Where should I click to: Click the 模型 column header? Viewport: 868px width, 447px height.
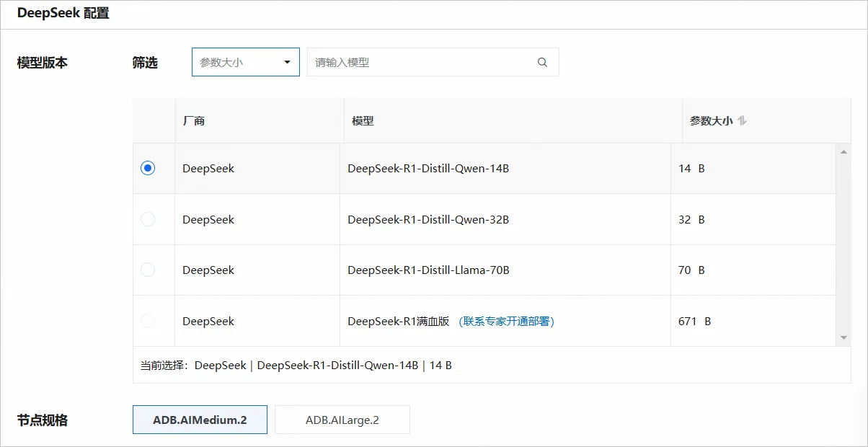click(363, 121)
